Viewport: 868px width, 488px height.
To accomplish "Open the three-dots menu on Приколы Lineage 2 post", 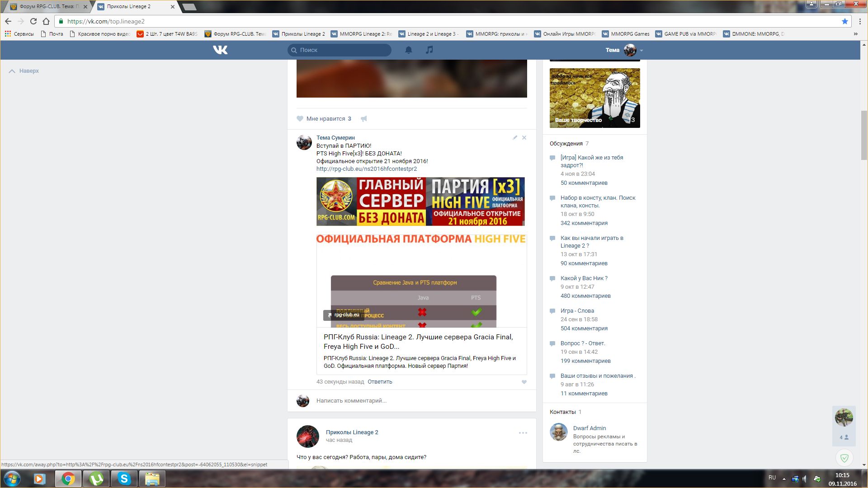I will coord(523,433).
